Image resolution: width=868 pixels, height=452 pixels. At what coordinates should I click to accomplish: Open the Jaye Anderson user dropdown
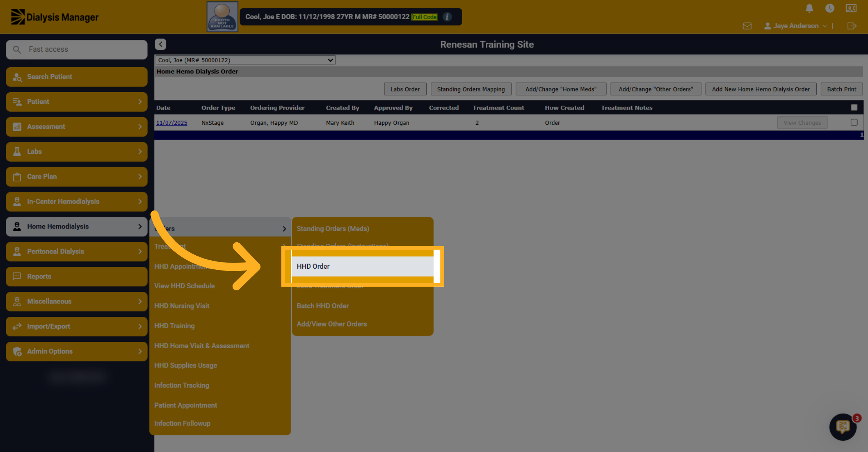(795, 26)
